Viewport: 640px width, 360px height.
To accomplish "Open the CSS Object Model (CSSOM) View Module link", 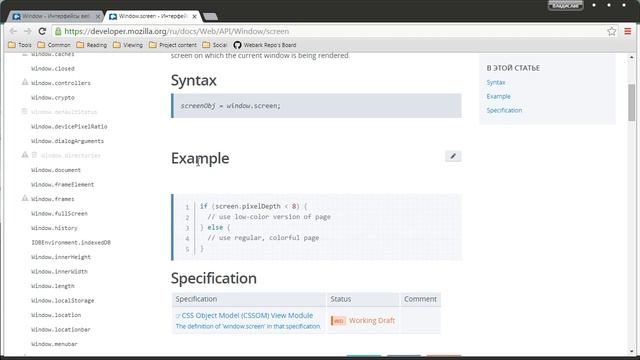I will [247, 316].
